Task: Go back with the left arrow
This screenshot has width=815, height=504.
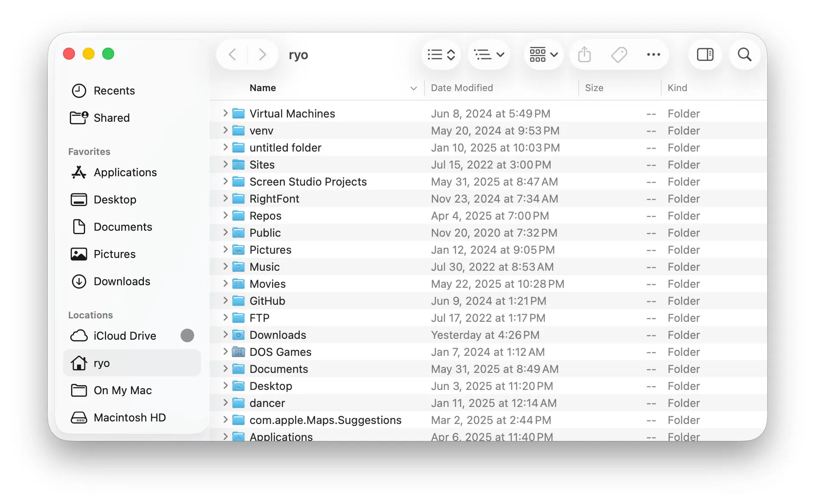Action: 232,54
